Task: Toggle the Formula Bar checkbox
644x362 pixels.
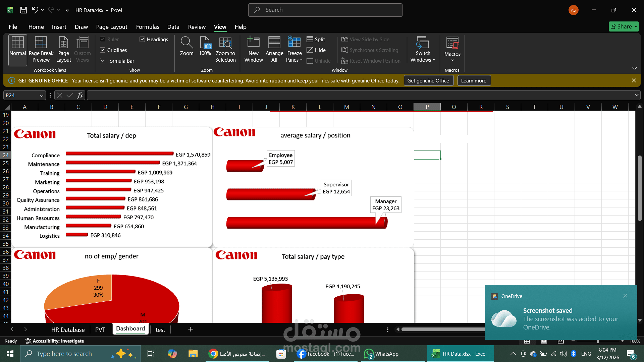Action: tap(103, 61)
